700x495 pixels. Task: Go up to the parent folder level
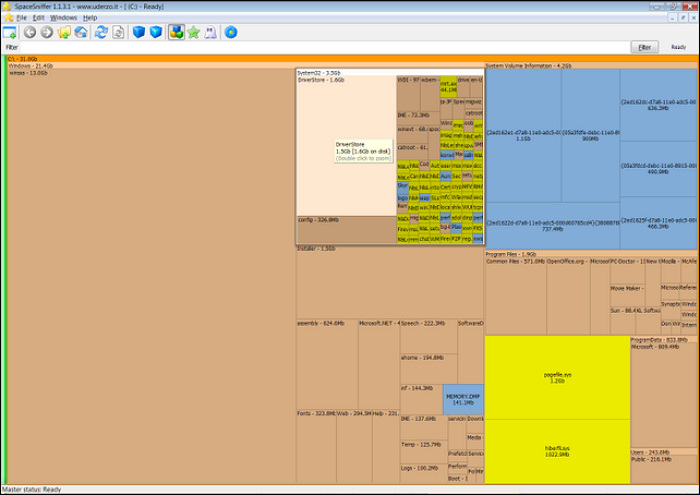click(x=64, y=32)
